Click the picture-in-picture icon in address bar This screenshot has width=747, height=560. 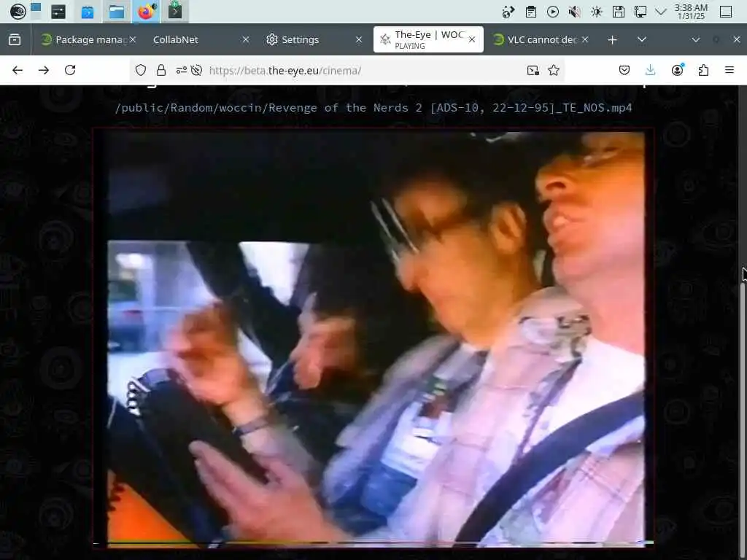[533, 71]
